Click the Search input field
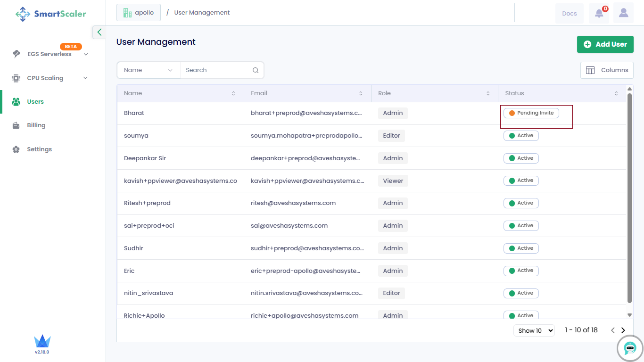Viewport: 644px width, 362px height. click(x=217, y=70)
